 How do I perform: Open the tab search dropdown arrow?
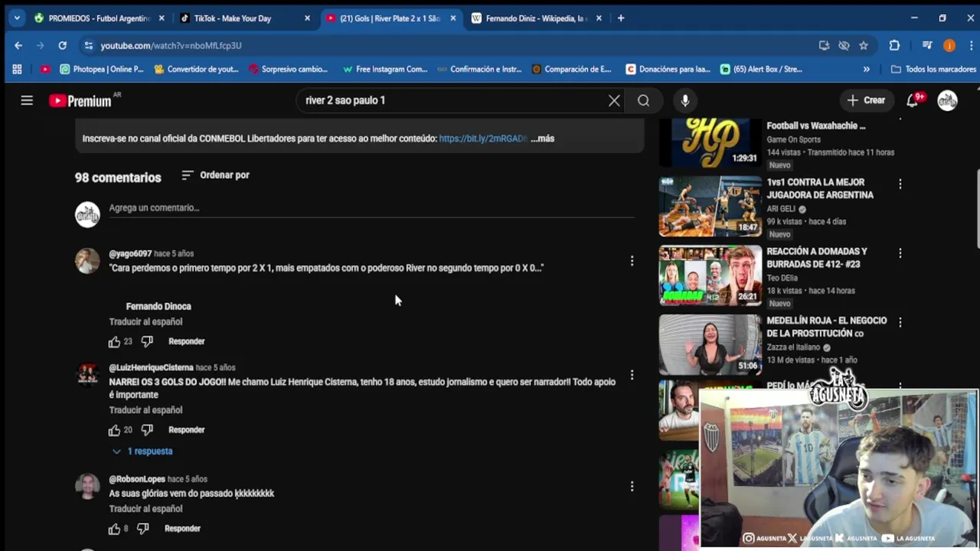coord(17,18)
